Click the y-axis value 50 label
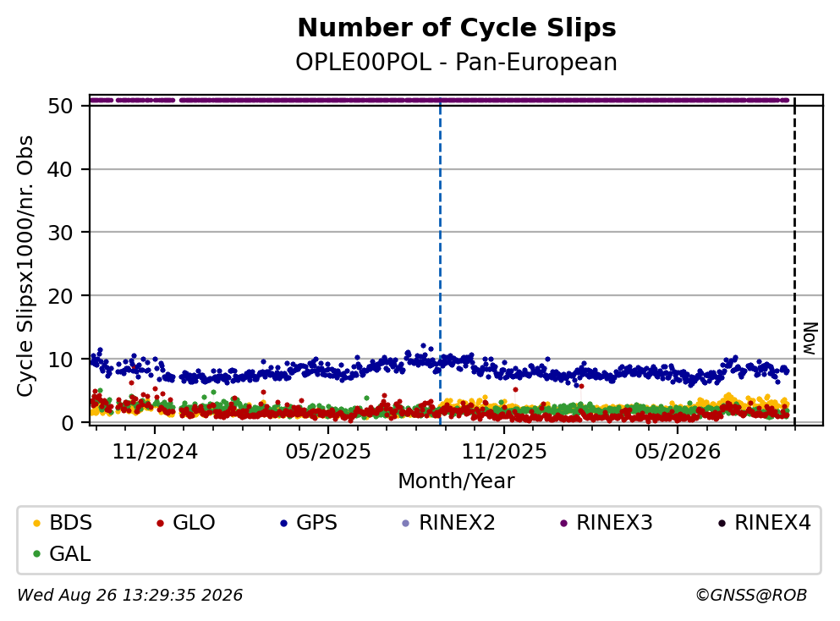840x621 pixels. point(61,106)
